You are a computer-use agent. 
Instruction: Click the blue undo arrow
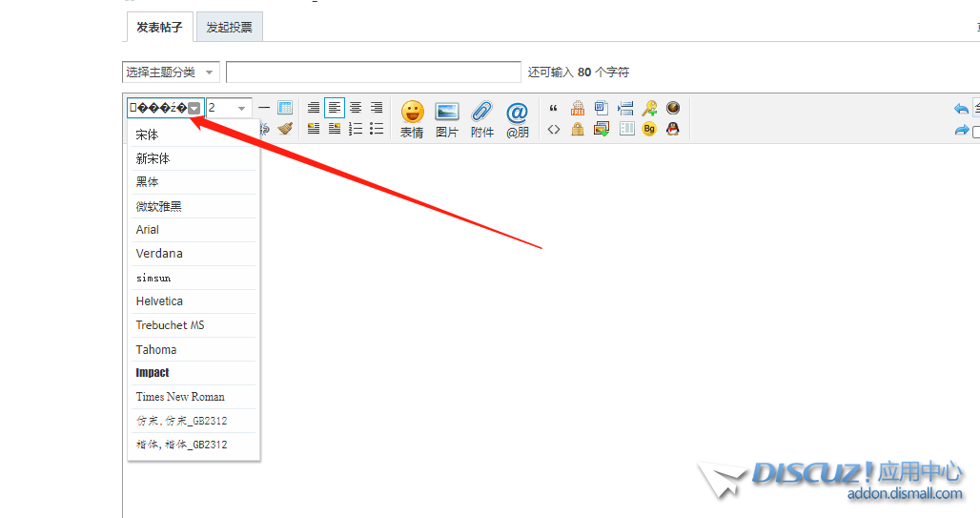tap(961, 109)
